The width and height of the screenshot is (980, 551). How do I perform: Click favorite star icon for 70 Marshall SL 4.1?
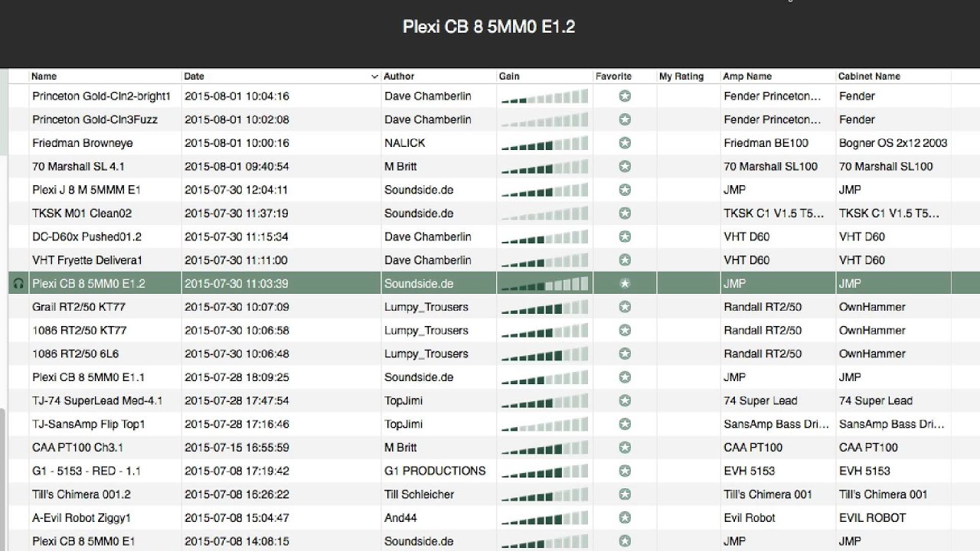pos(625,167)
